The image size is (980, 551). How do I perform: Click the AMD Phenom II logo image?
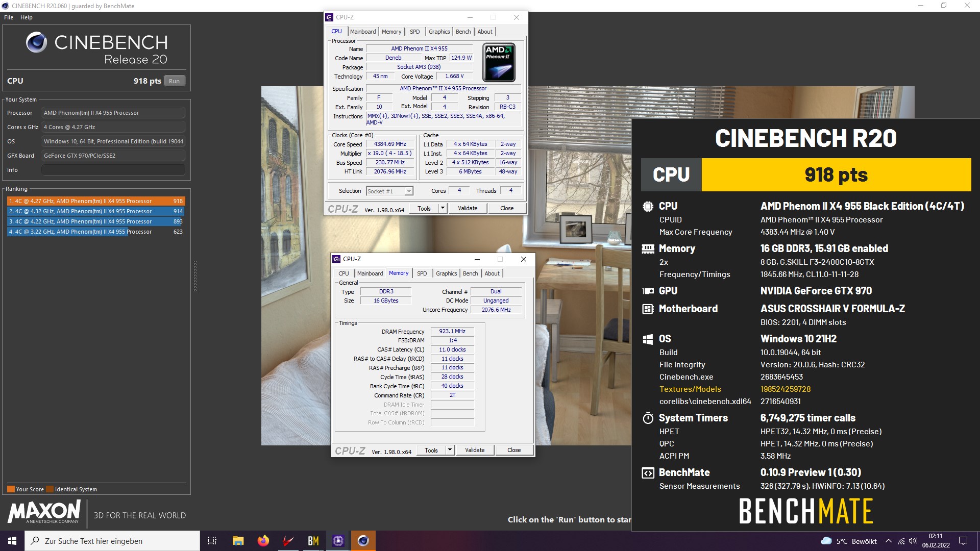[x=499, y=62]
